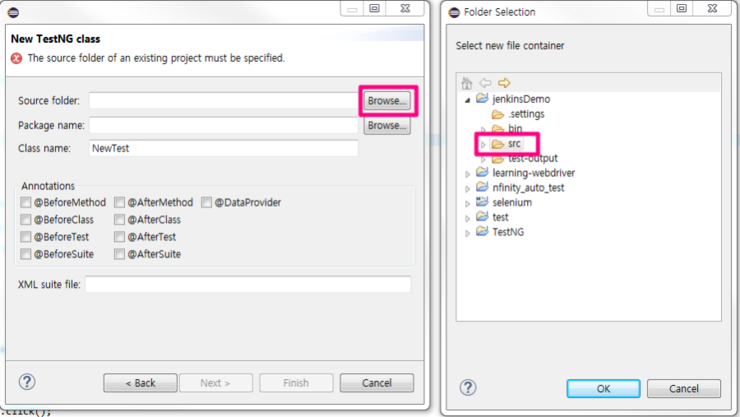The image size is (740, 417).
Task: Click OK in Folder Selection dialog
Action: pos(603,388)
